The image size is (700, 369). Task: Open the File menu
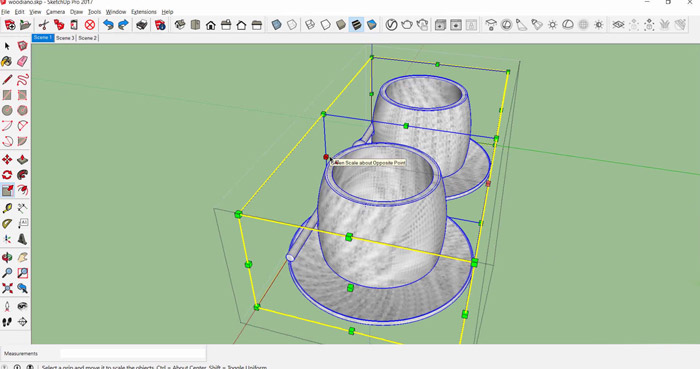(5, 12)
